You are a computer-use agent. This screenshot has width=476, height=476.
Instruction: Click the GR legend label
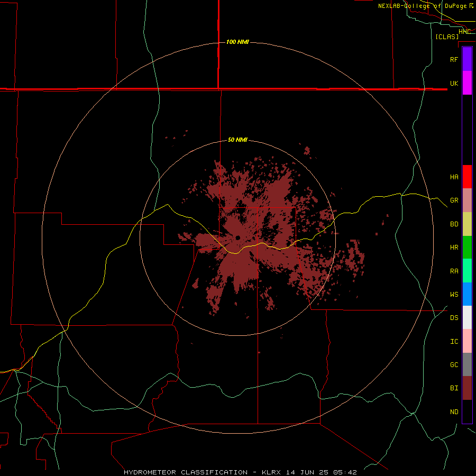tap(454, 200)
